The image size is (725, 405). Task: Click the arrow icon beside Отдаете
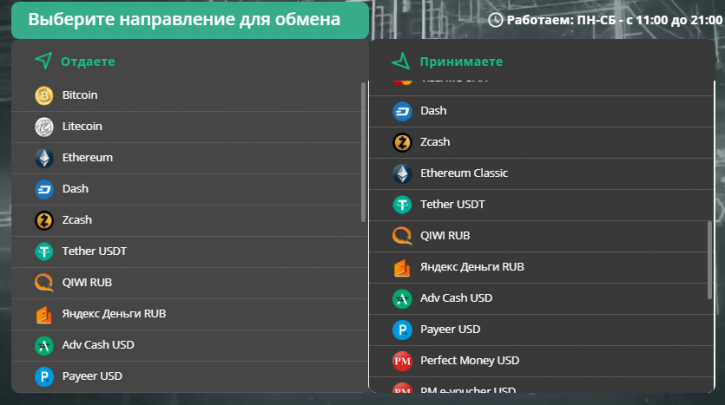(43, 61)
